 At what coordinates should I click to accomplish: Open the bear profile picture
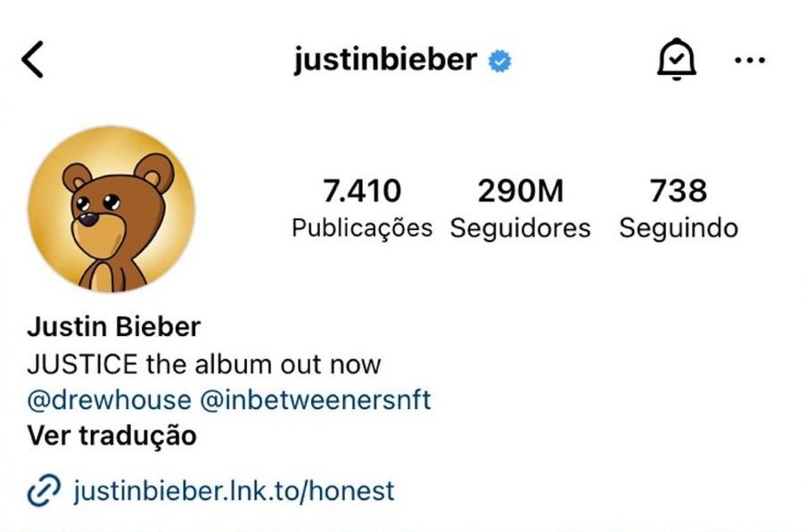coord(111,209)
